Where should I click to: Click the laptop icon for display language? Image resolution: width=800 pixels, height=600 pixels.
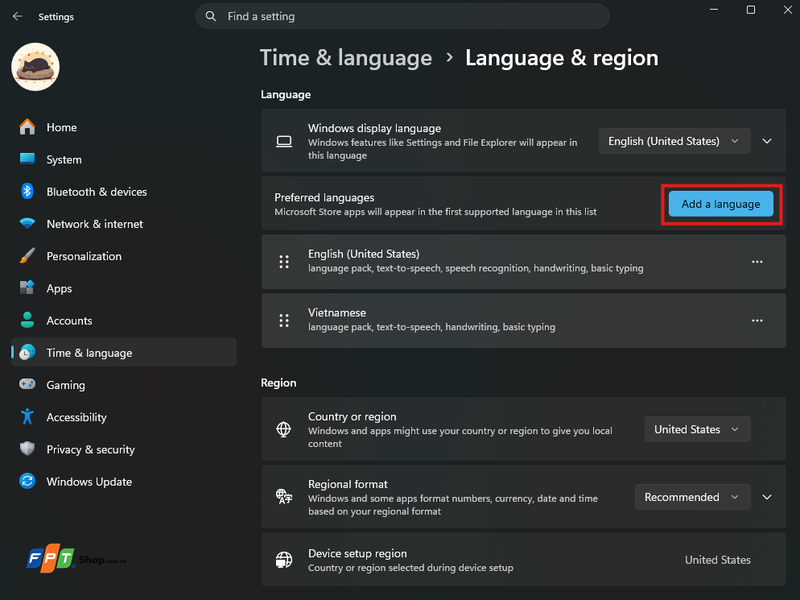point(284,141)
